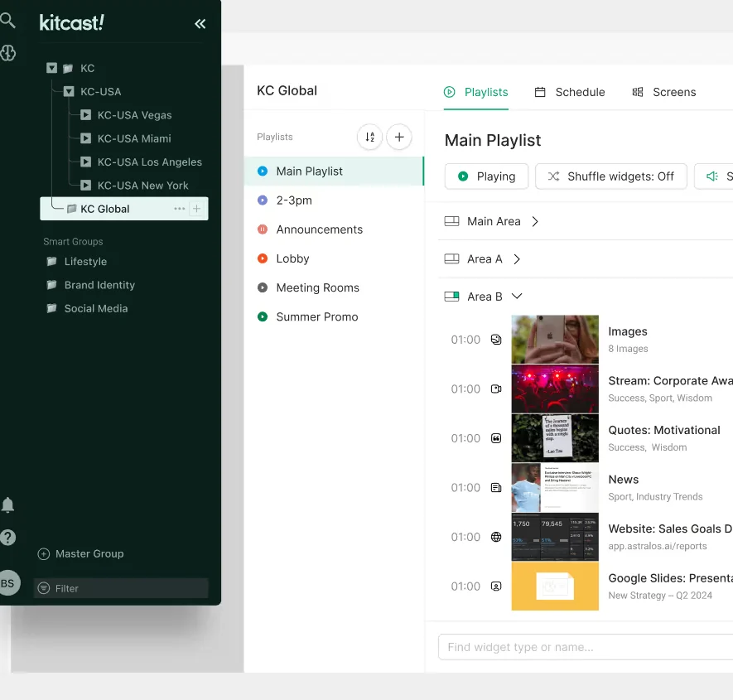Expand KC-USA Miami tree node

[85, 138]
